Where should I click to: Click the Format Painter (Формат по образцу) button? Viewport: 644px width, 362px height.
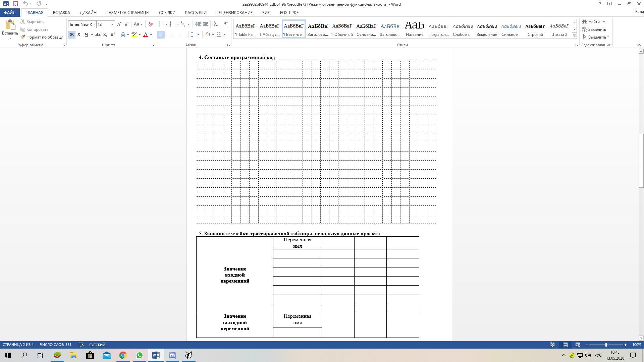click(x=42, y=37)
